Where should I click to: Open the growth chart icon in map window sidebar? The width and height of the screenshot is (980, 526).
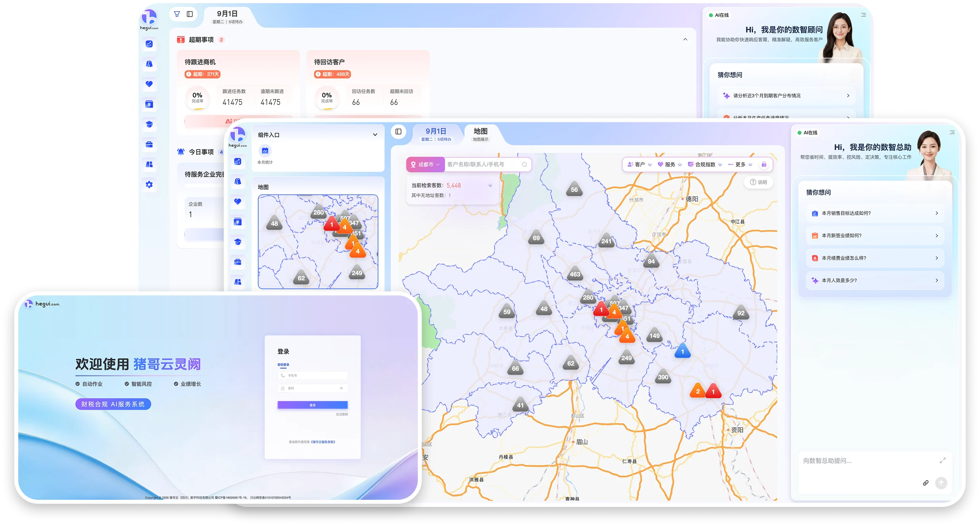(x=238, y=161)
